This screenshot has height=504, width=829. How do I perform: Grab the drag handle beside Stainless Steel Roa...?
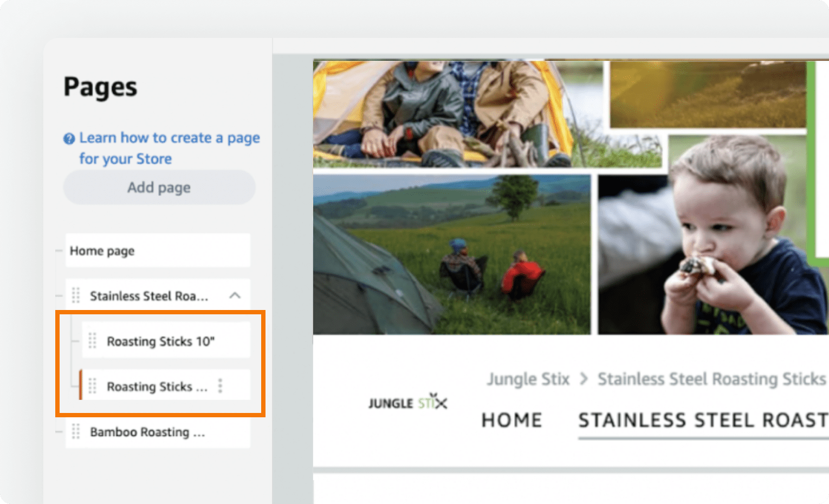76,295
